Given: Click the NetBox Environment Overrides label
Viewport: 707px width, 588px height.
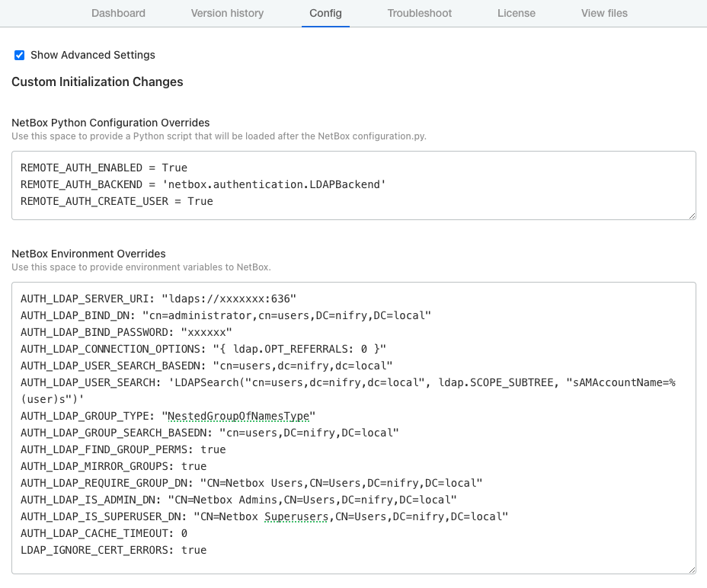Looking at the screenshot, I should pos(89,254).
